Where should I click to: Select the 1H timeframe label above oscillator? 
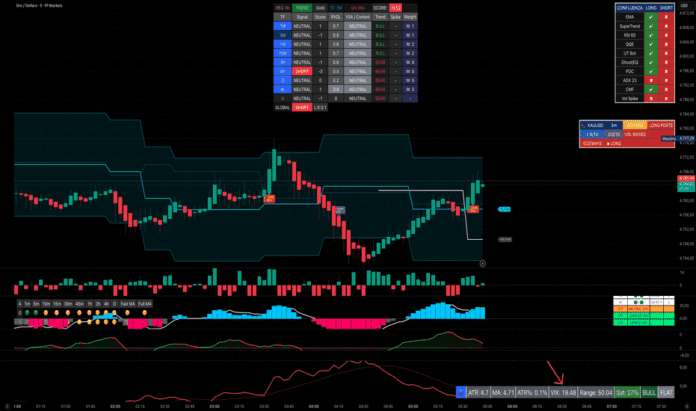[91, 302]
